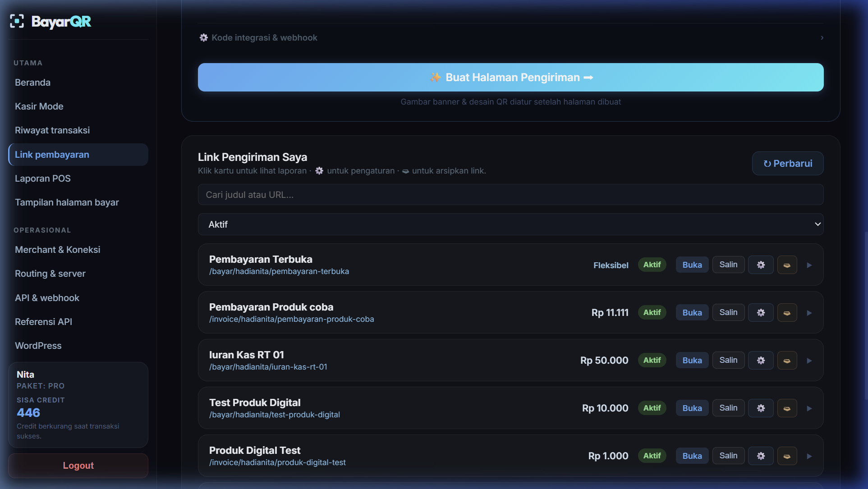Open settings gear for Iuran Kas RT 01
Image resolution: width=868 pixels, height=489 pixels.
coord(761,361)
